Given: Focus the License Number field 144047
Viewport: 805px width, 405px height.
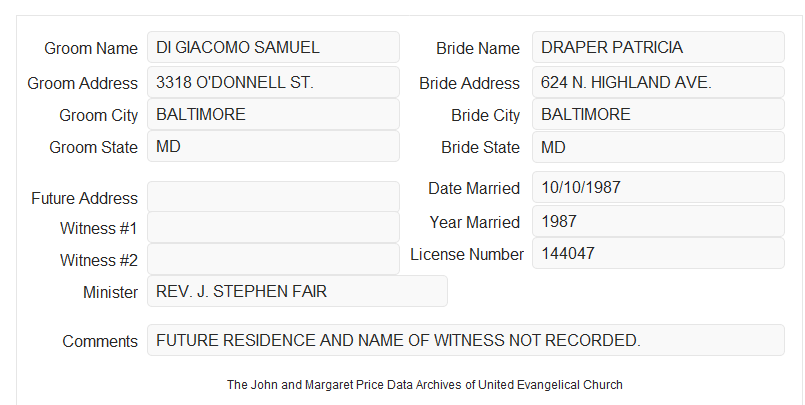Looking at the screenshot, I should 658,253.
